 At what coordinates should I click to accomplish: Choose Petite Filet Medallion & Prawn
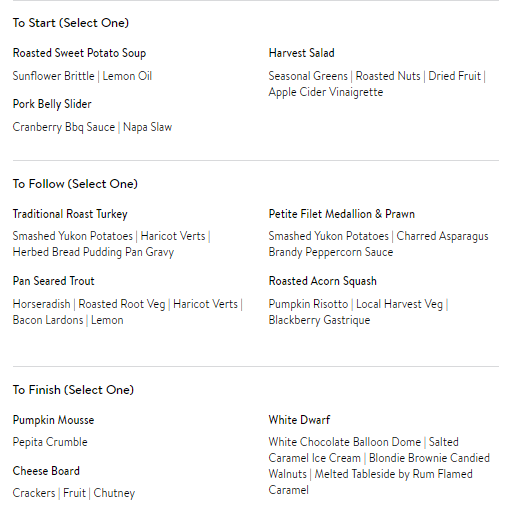click(342, 214)
